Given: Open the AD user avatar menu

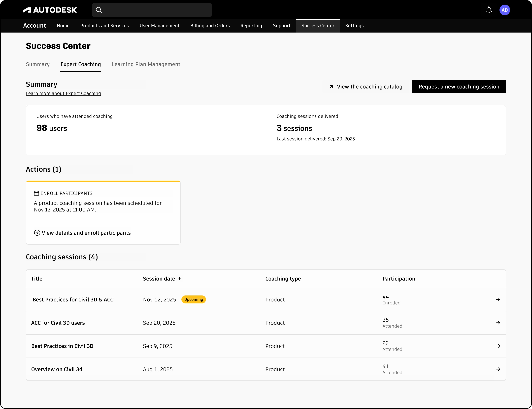Looking at the screenshot, I should click(x=504, y=10).
